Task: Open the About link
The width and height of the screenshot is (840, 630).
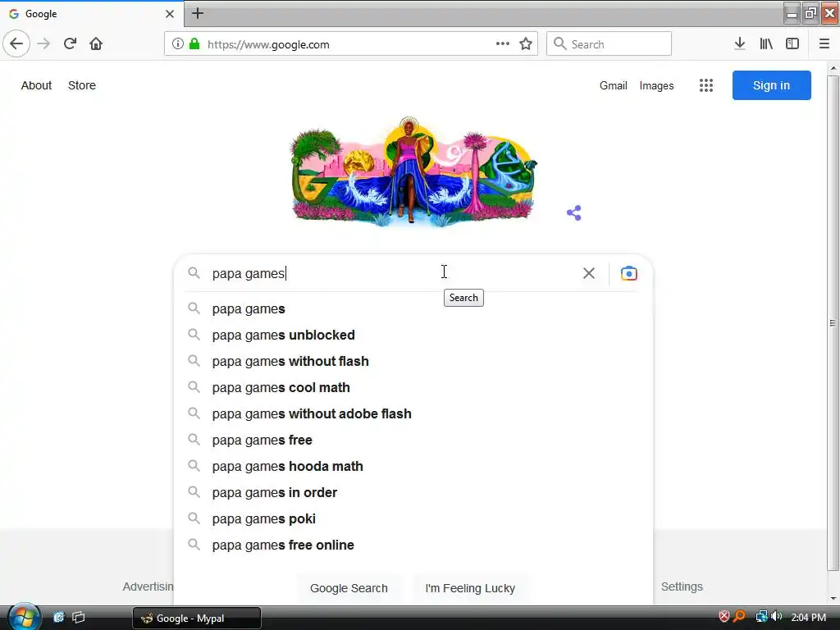Action: pos(36,85)
